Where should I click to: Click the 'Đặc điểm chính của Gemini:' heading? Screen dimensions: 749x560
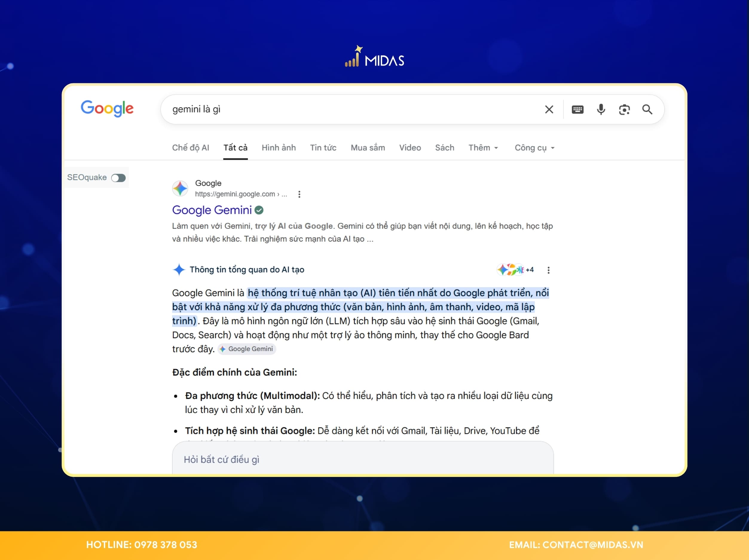click(234, 372)
